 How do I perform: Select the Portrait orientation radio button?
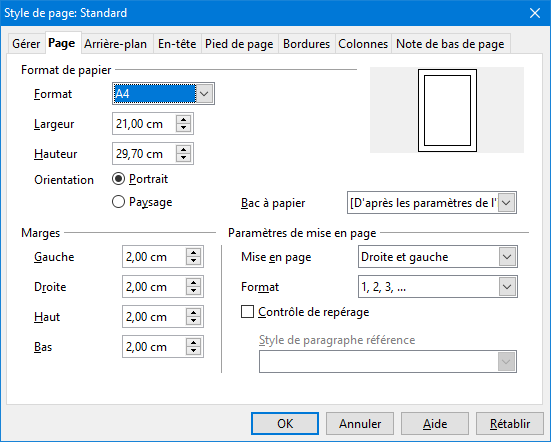pyautogui.click(x=118, y=179)
